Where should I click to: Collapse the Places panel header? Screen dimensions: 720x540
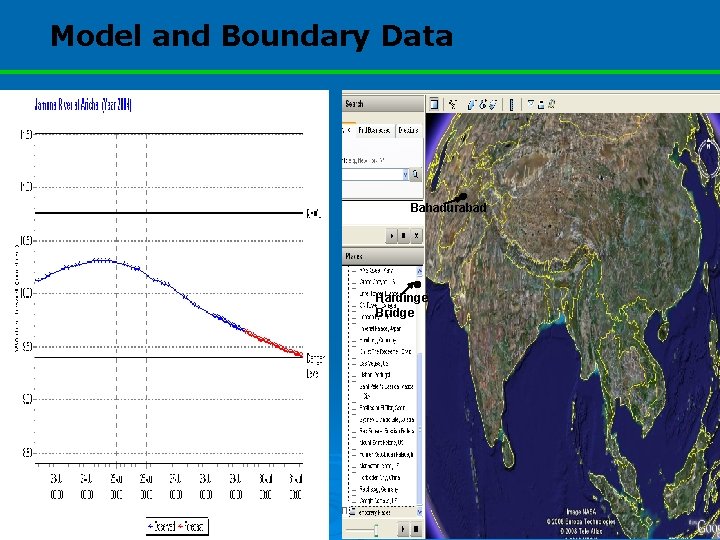(x=382, y=256)
